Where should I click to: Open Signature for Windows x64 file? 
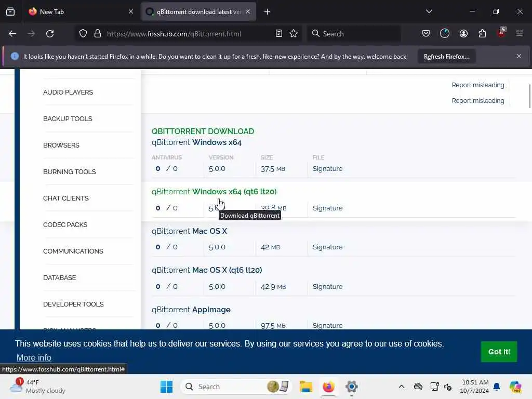click(327, 169)
